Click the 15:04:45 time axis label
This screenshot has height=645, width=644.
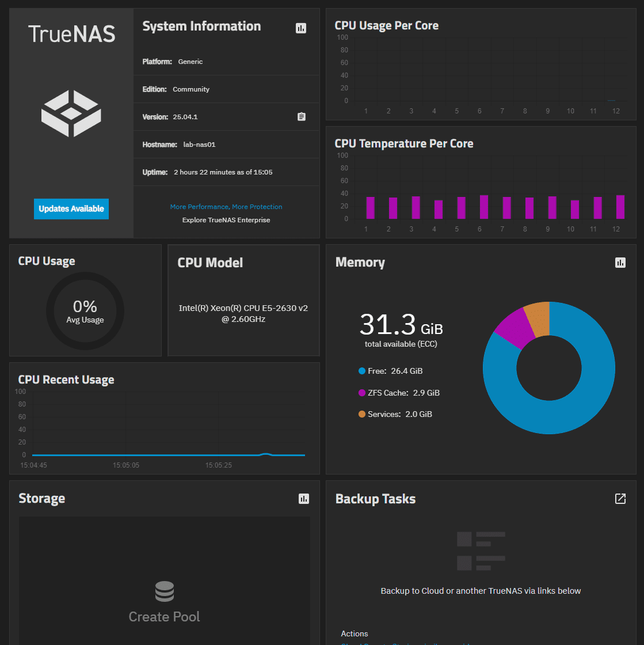click(34, 465)
